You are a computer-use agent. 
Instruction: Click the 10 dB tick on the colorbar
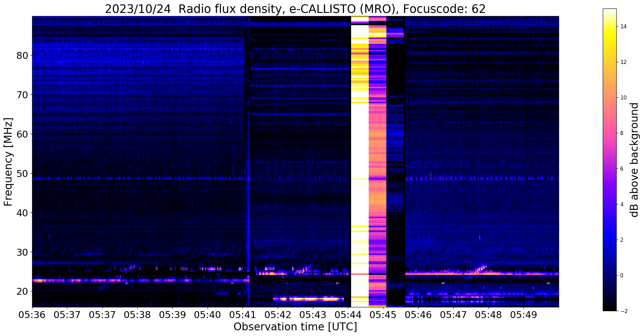coord(623,98)
